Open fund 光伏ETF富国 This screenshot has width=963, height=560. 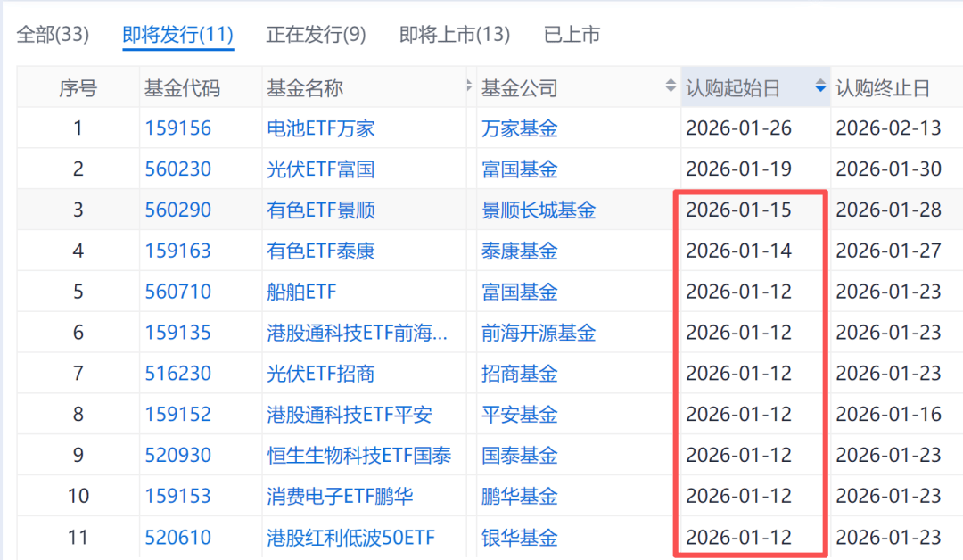point(321,169)
